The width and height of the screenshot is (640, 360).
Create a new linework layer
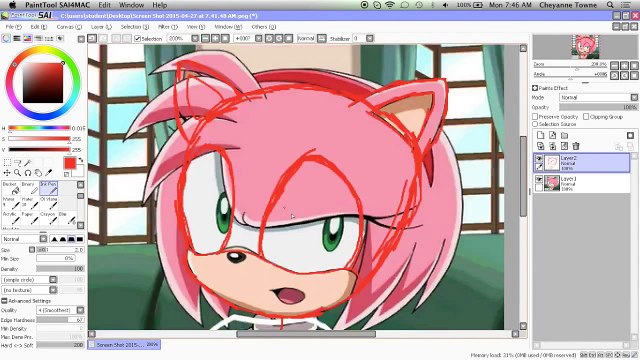coord(552,135)
